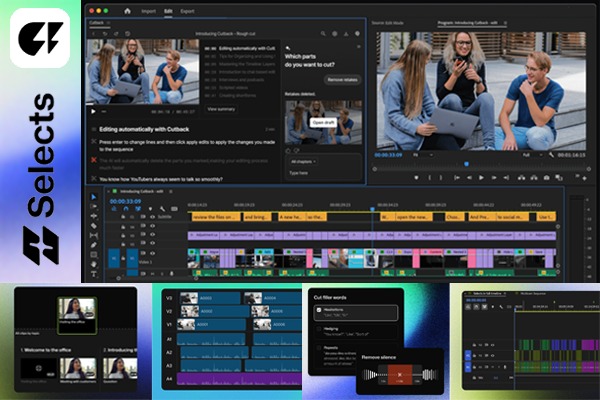Screen dimensions: 600x400
Task: Click the undo icon in Cutback toolbar
Action: coord(105,34)
